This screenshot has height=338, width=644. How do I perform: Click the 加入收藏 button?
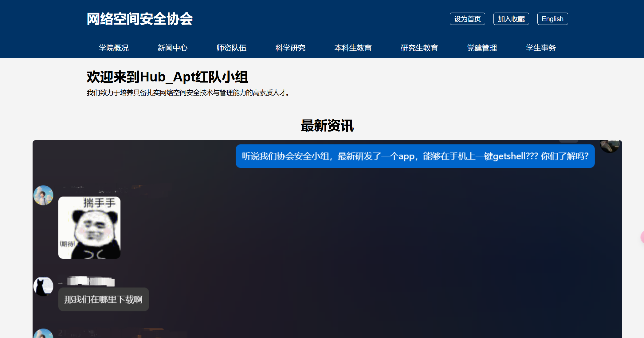tap(511, 19)
